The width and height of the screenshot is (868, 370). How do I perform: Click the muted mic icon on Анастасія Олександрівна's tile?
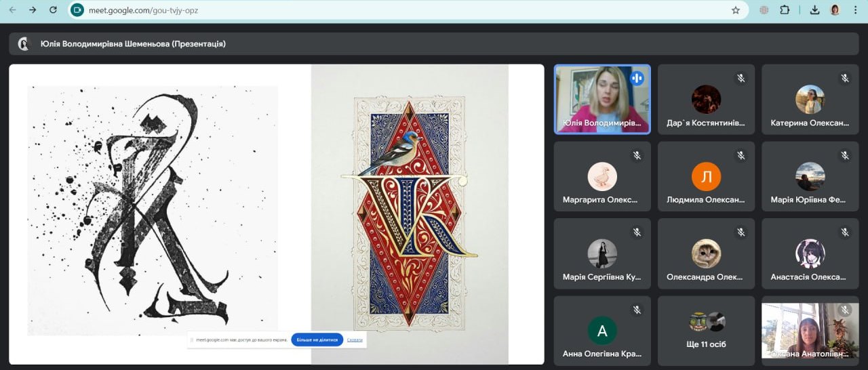click(844, 232)
